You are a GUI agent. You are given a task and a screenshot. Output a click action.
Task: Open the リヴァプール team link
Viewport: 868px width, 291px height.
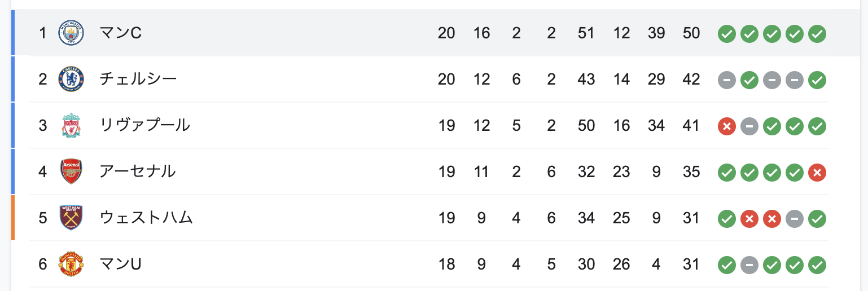click(145, 126)
